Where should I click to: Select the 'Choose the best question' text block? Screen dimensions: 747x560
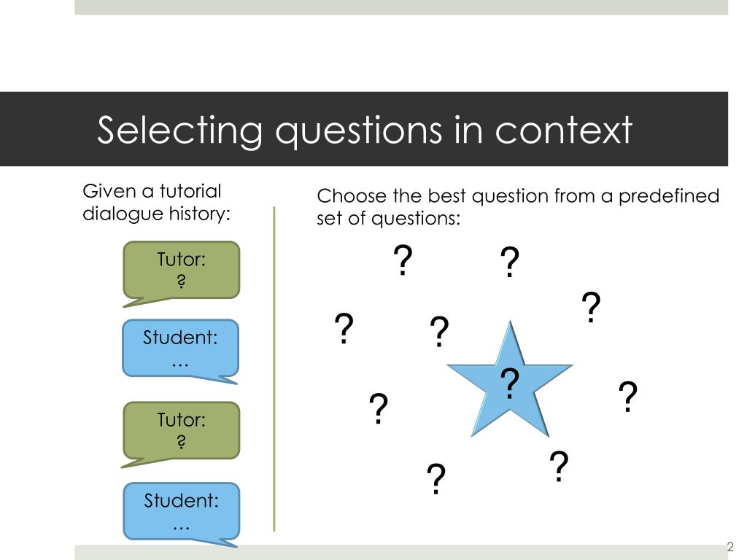pyautogui.click(x=518, y=207)
